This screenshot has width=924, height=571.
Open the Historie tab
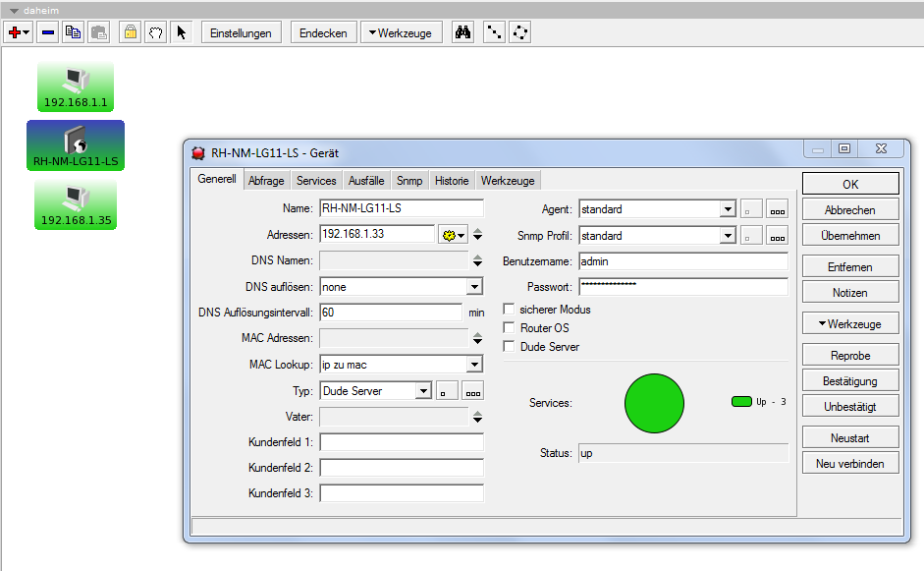pos(452,181)
